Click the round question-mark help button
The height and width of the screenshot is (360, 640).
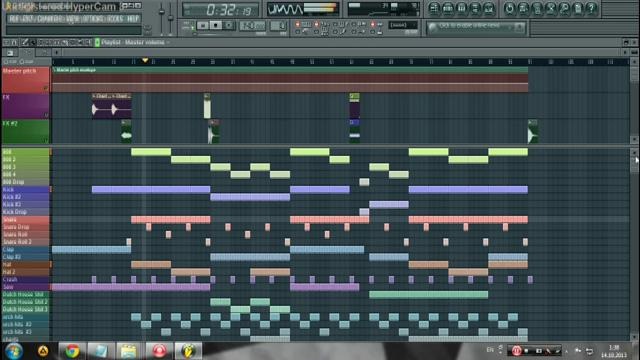coord(591,8)
